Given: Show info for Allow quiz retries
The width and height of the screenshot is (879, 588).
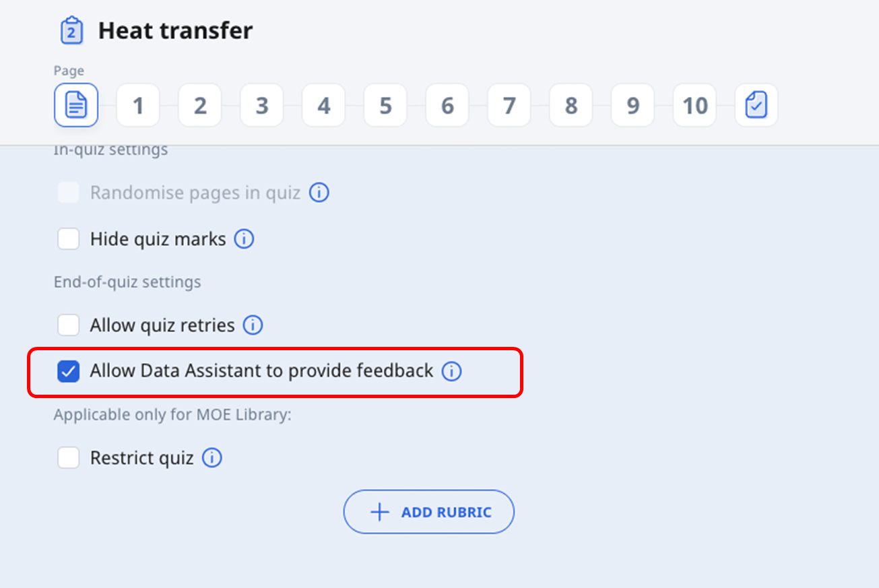Looking at the screenshot, I should (x=253, y=325).
